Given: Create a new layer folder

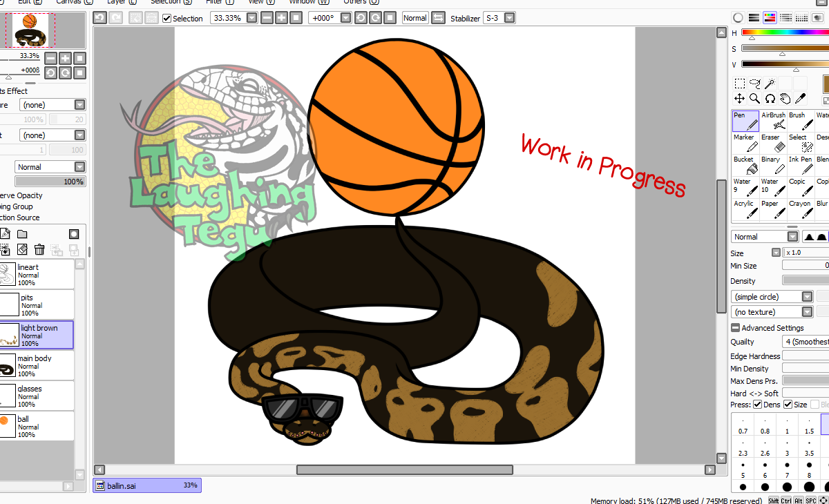Looking at the screenshot, I should point(22,234).
